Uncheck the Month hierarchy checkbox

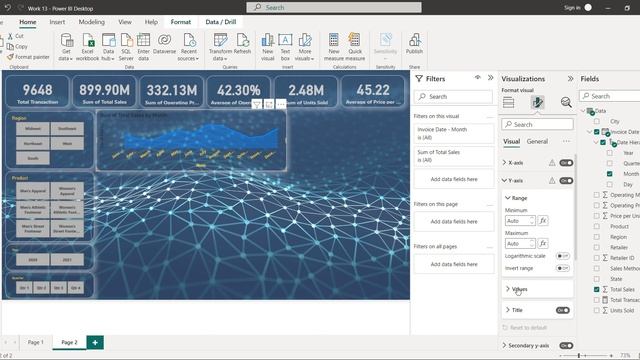(609, 174)
